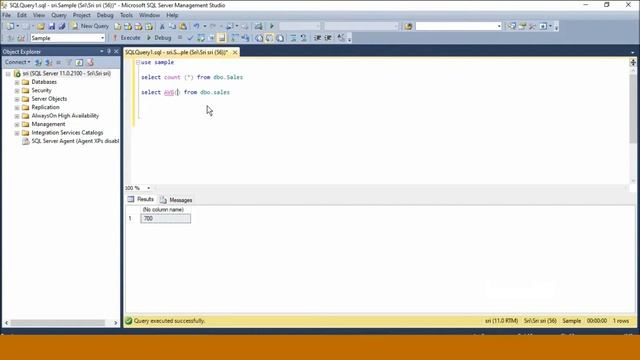The width and height of the screenshot is (640, 360).
Task: Select the Management tree item
Action: [x=48, y=124]
